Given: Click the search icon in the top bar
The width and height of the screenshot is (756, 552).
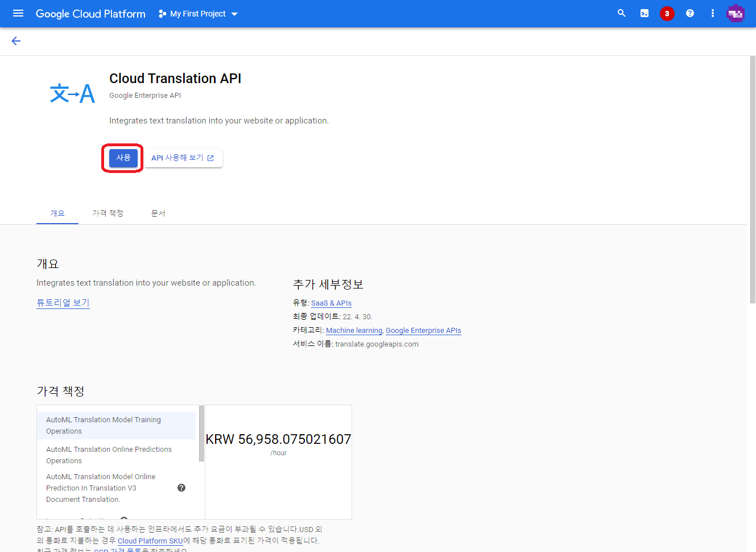Looking at the screenshot, I should [621, 13].
